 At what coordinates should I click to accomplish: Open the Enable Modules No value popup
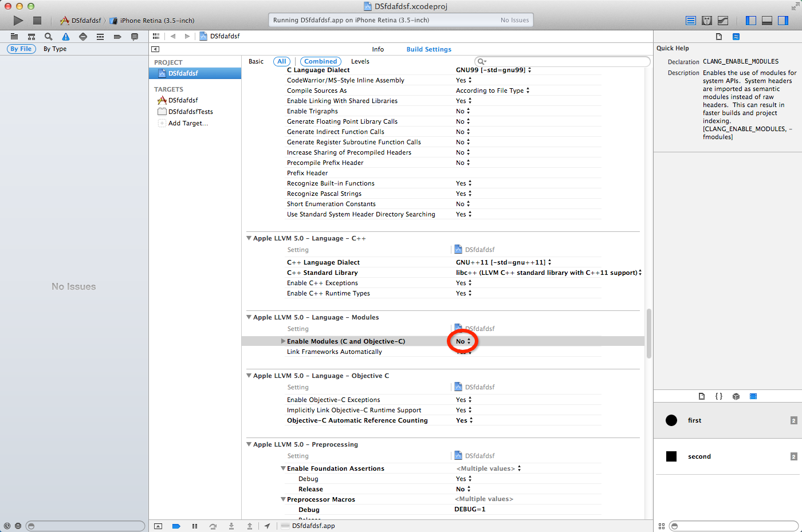[463, 341]
